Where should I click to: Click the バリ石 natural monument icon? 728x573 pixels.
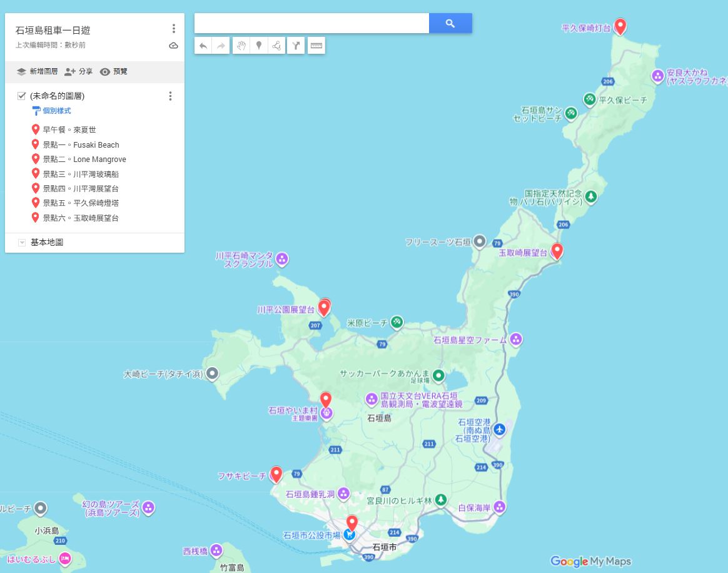click(x=590, y=196)
